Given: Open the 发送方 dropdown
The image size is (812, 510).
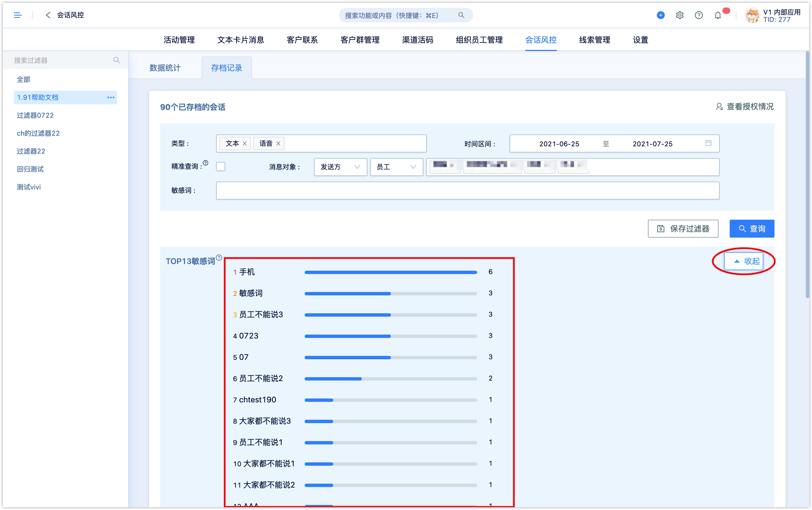Looking at the screenshot, I should tap(340, 167).
